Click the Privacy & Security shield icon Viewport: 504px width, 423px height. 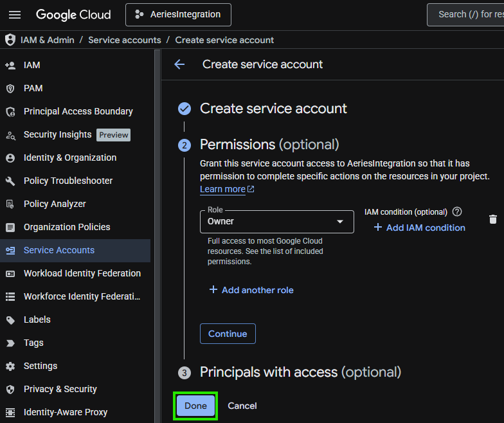(10, 390)
